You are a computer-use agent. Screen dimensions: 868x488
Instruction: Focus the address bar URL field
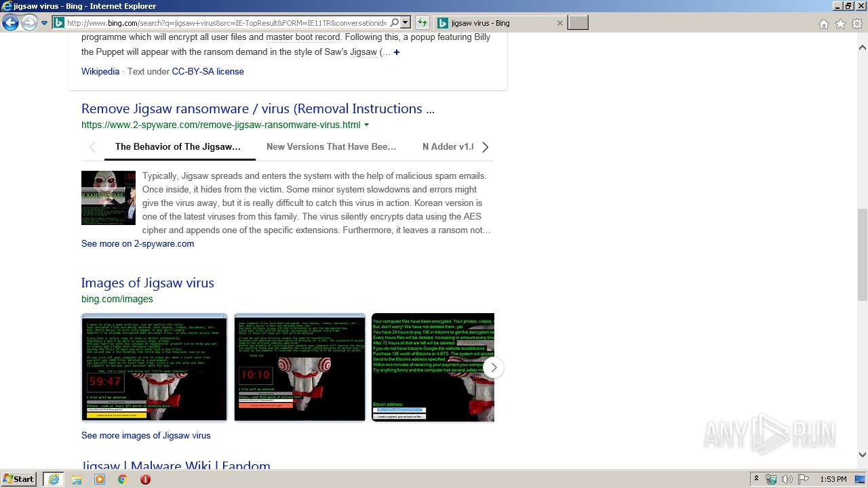click(x=226, y=23)
